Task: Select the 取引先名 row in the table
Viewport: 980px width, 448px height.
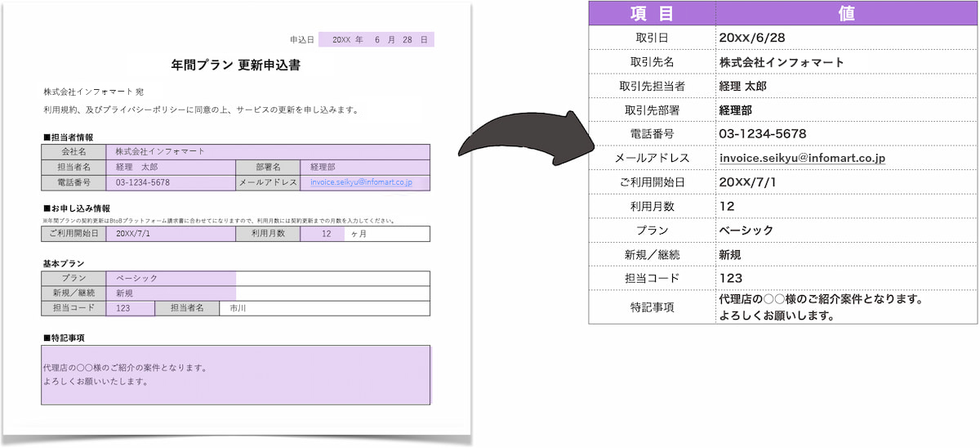Action: pyautogui.click(x=783, y=62)
